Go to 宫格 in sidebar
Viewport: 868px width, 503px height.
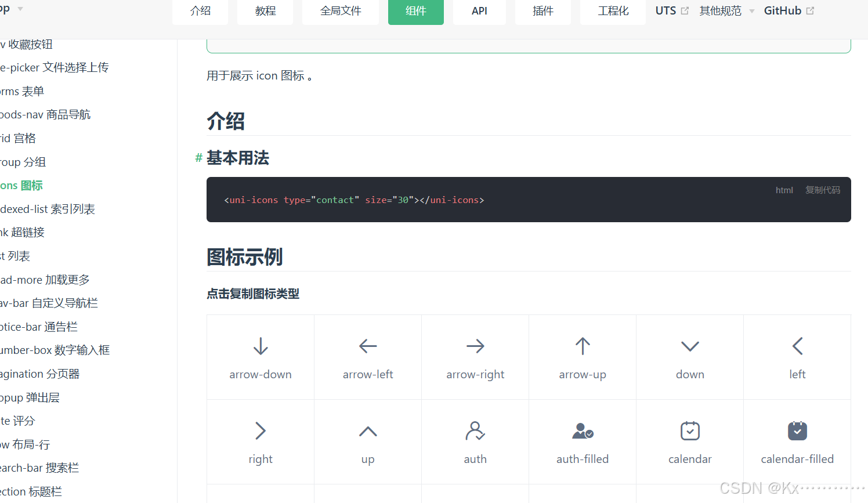click(x=18, y=138)
